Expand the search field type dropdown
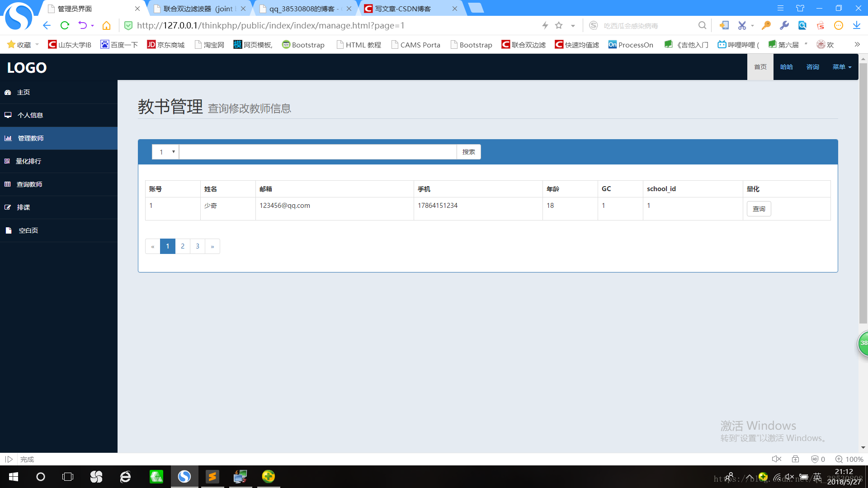This screenshot has width=868, height=488. [x=165, y=152]
